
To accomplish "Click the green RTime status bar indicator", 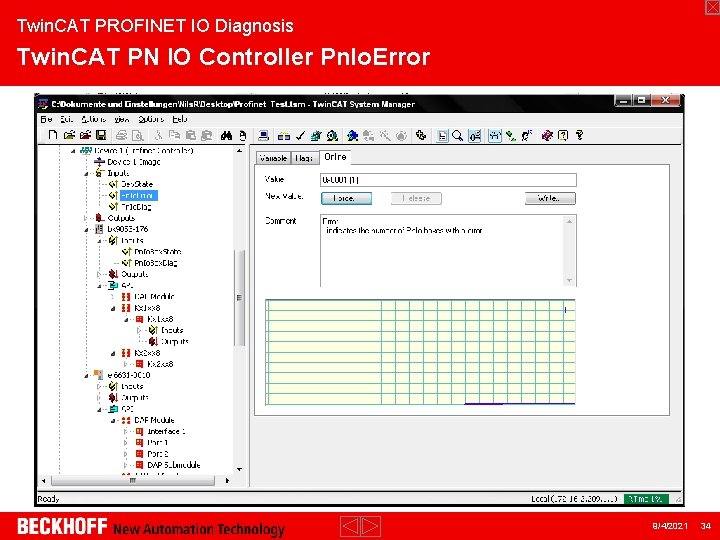I will [646, 499].
